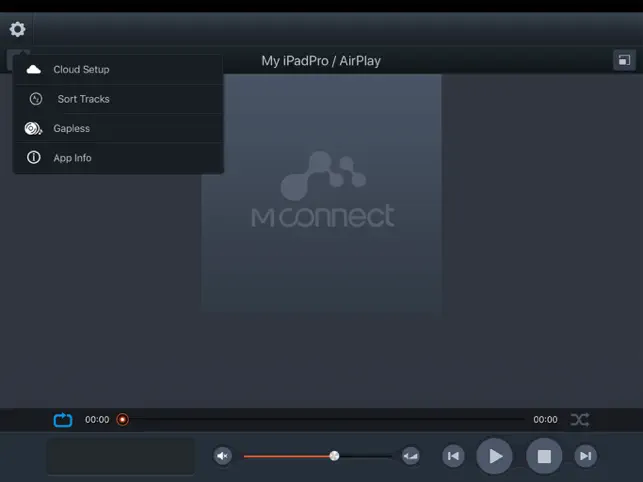
Task: Open Sort Tracks menu entry
Action: coord(119,99)
